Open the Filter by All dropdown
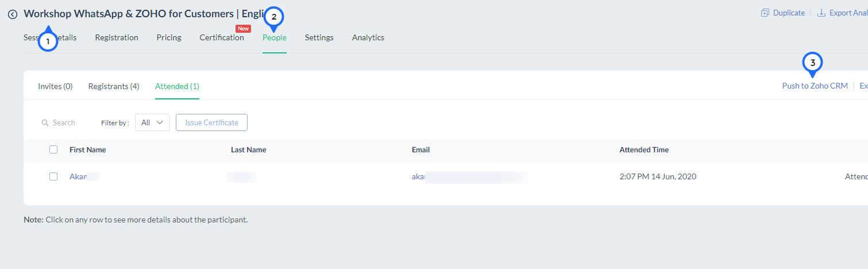 click(152, 122)
